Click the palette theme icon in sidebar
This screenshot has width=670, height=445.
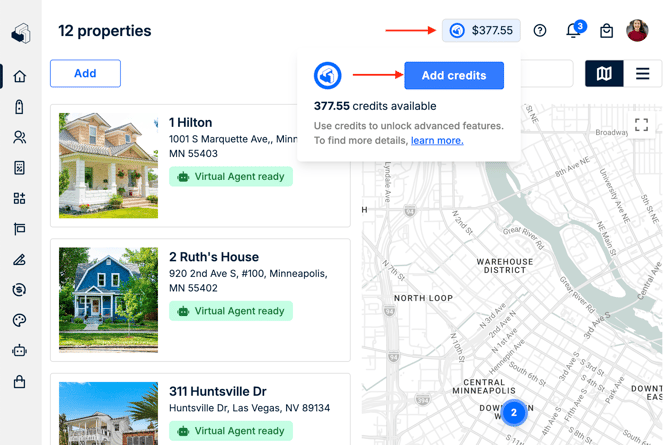tap(19, 321)
